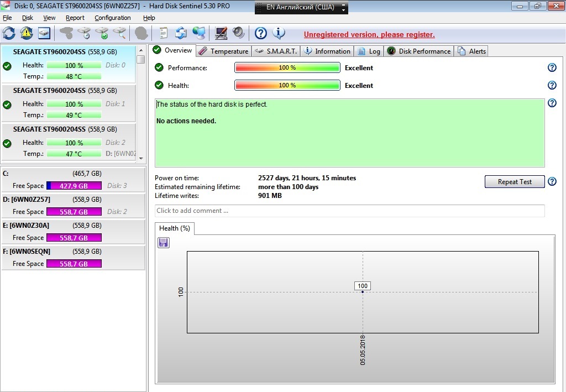566x392 pixels.
Task: Select drive E: [6WN0Z30A] entry
Action: [74, 231]
